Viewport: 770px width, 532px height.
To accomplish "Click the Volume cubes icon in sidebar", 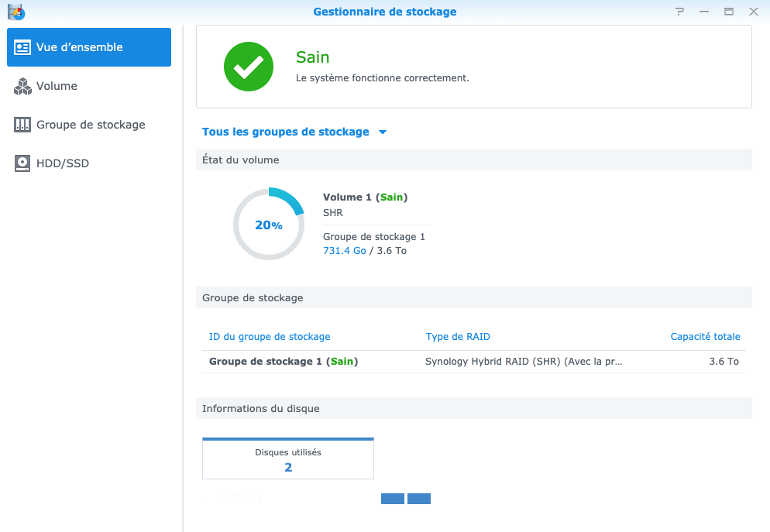I will [x=22, y=87].
